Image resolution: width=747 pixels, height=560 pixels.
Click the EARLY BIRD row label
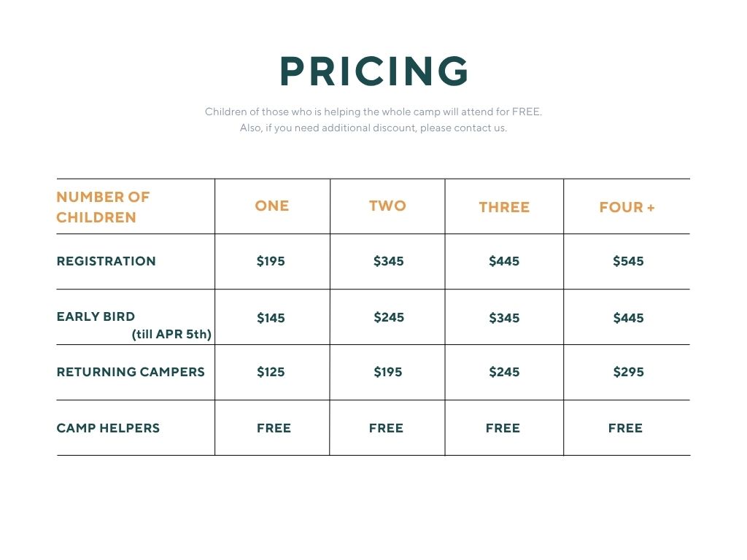click(96, 316)
